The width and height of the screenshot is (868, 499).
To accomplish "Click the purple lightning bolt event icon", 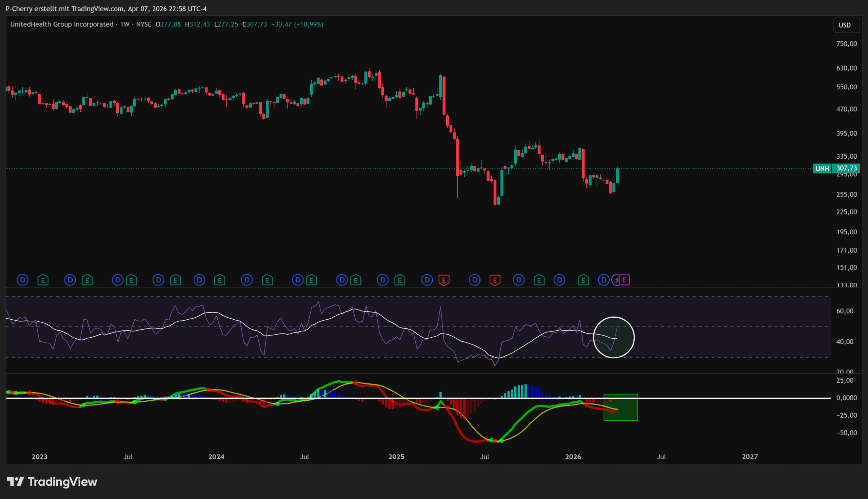I will (616, 280).
